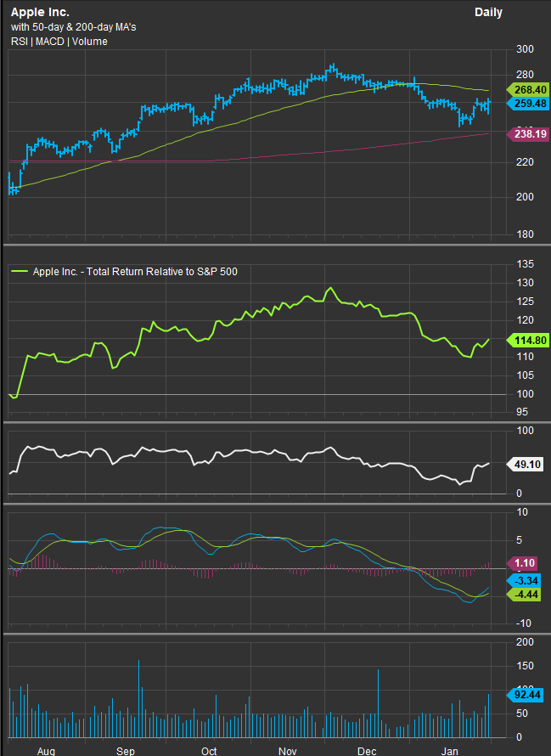Click the 300 price axis label

tap(524, 51)
